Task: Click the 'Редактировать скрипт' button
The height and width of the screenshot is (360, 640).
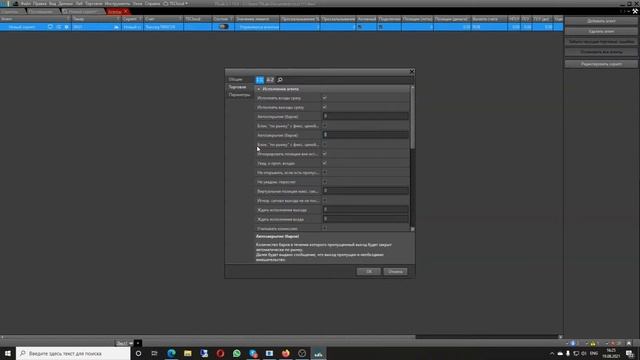Action: click(x=601, y=64)
